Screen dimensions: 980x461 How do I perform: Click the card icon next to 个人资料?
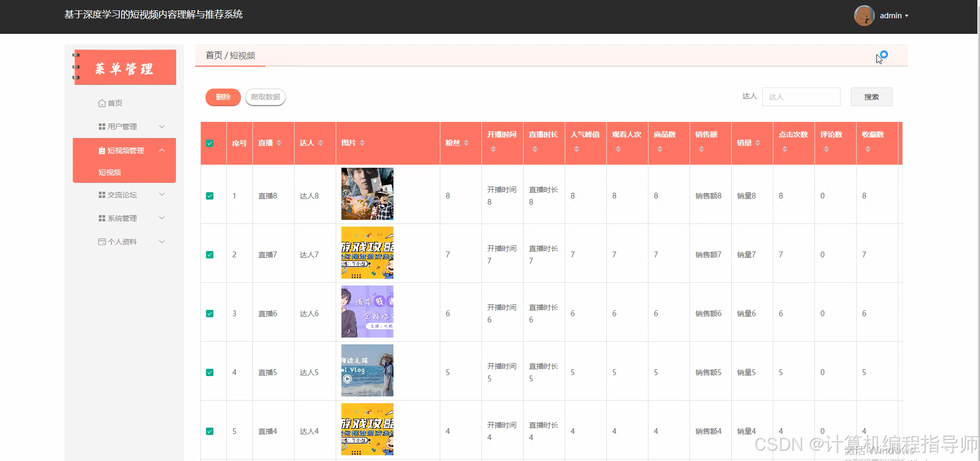click(102, 242)
